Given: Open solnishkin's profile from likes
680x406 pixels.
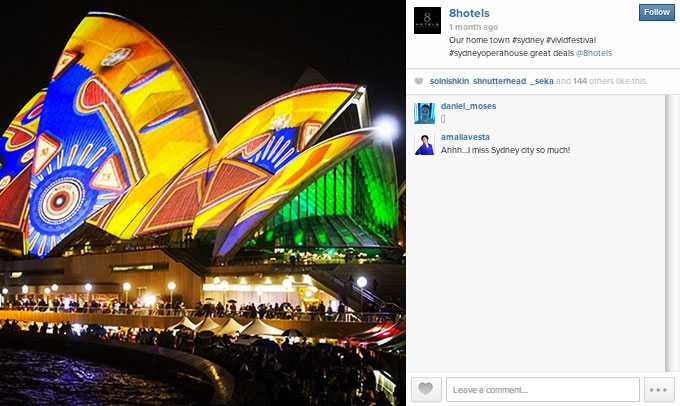Looking at the screenshot, I should pos(449,81).
